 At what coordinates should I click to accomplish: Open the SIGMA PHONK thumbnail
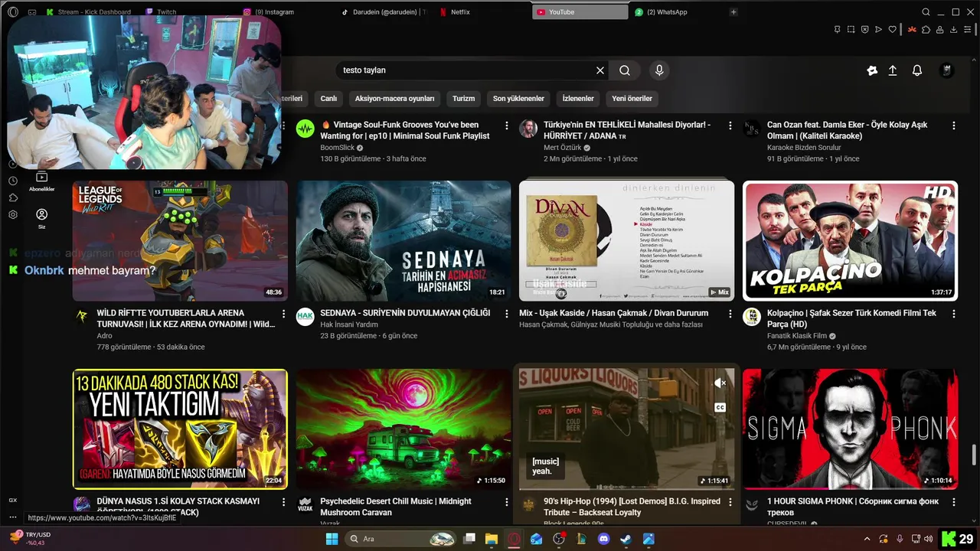point(850,429)
